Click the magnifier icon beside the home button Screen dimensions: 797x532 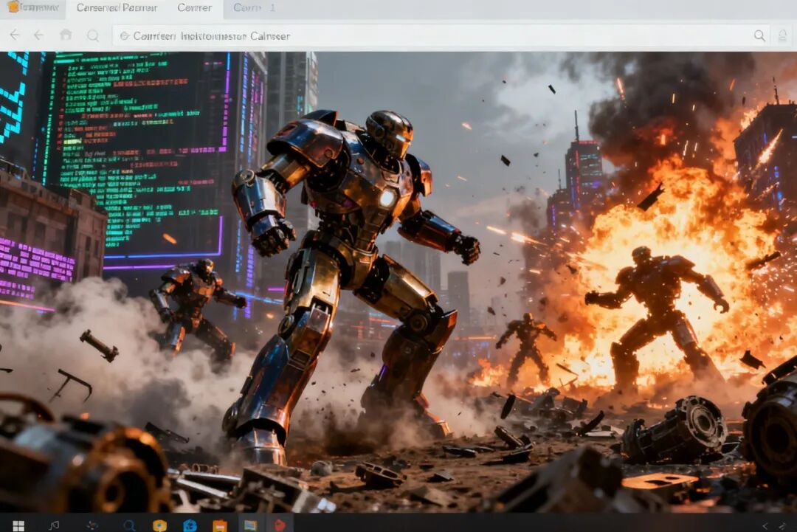[x=93, y=35]
